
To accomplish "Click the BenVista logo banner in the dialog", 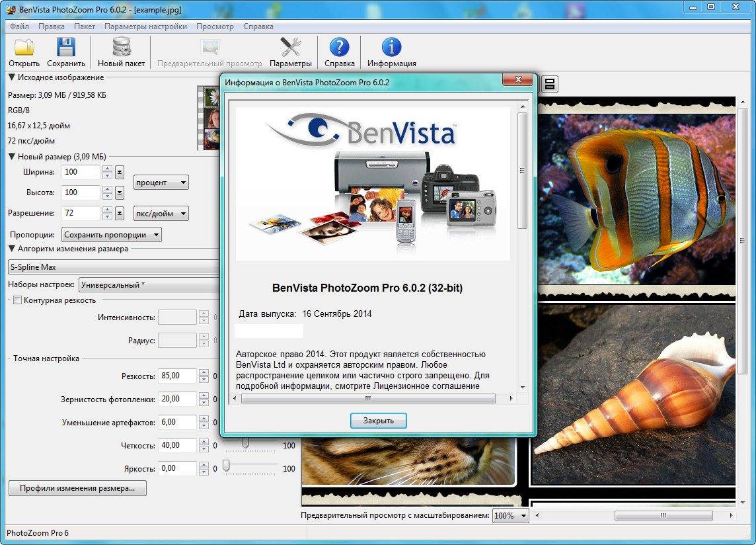I will point(373,184).
